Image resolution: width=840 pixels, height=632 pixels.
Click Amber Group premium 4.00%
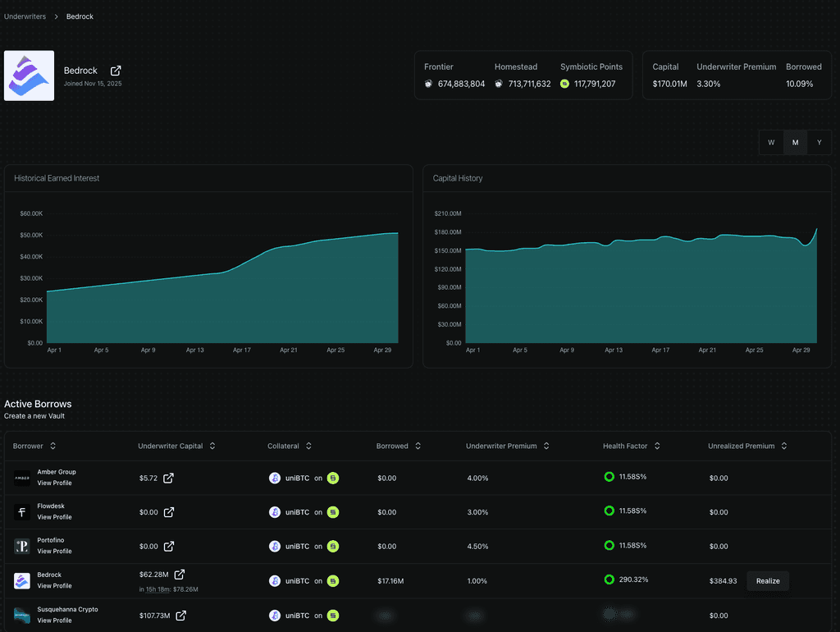477,479
